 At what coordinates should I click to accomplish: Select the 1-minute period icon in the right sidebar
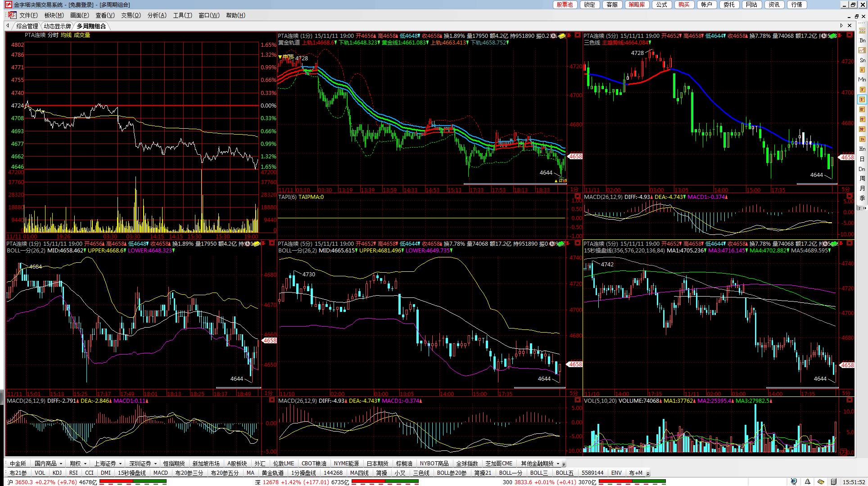tap(862, 70)
